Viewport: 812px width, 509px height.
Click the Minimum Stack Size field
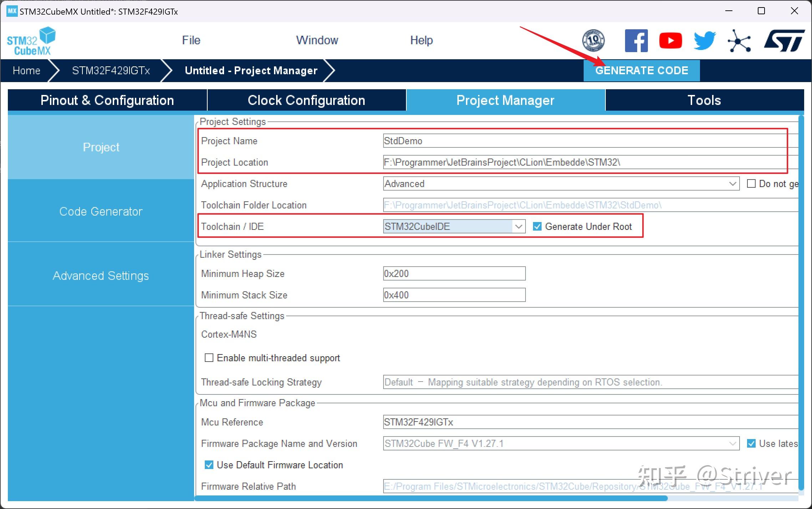point(454,295)
